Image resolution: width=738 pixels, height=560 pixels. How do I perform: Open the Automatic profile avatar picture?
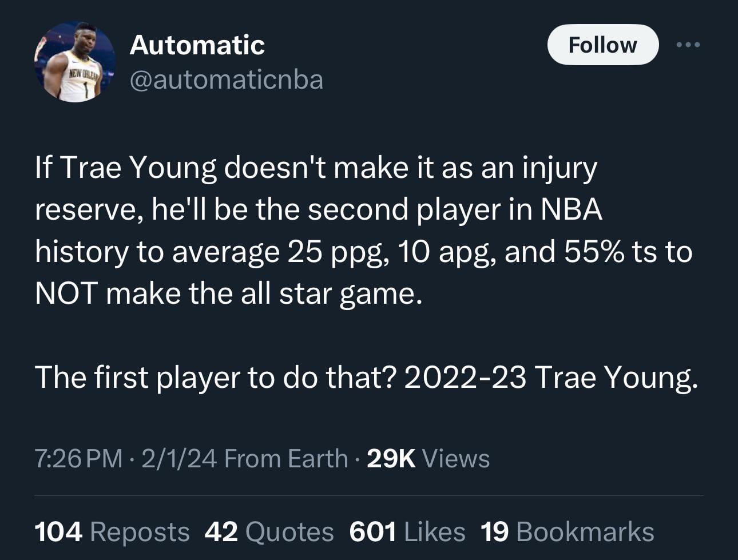click(x=76, y=62)
